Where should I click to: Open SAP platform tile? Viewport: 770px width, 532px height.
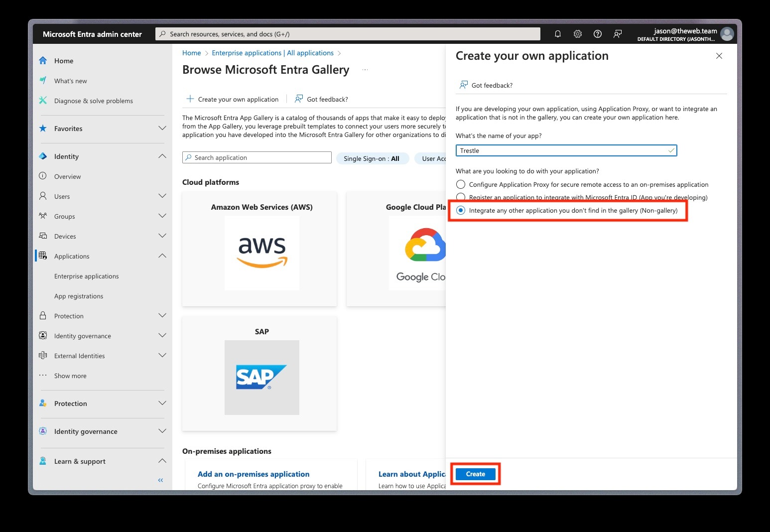[x=259, y=374]
